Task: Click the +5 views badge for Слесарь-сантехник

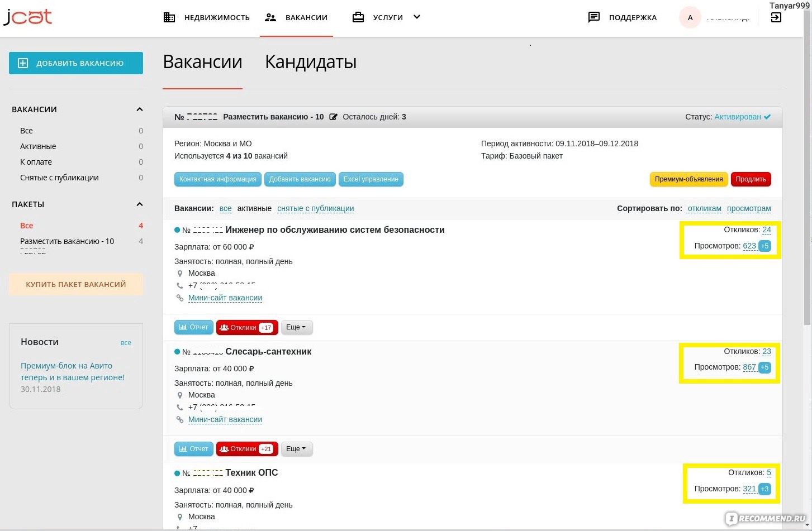Action: (x=764, y=367)
